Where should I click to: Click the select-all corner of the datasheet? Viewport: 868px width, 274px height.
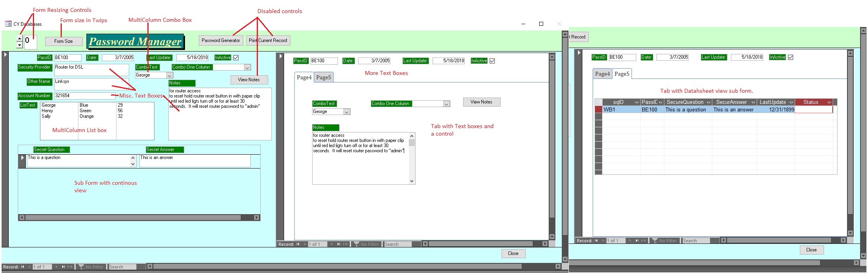pyautogui.click(x=598, y=102)
